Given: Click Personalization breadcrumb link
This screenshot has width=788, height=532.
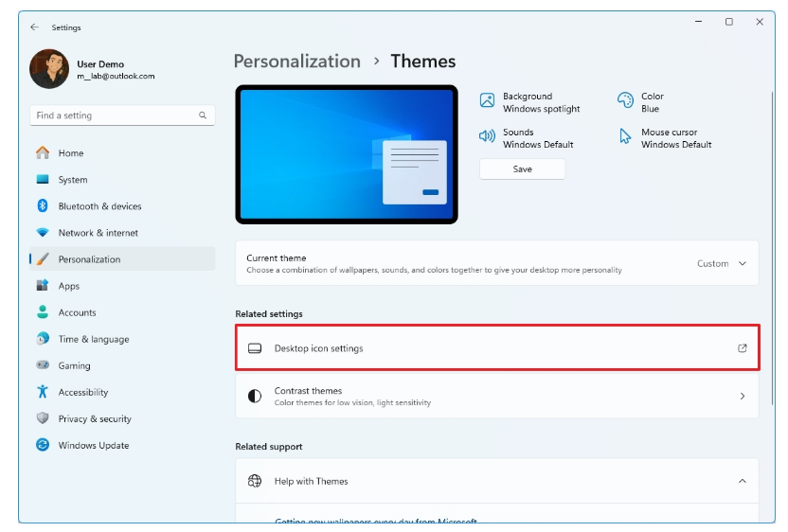Looking at the screenshot, I should (x=296, y=62).
